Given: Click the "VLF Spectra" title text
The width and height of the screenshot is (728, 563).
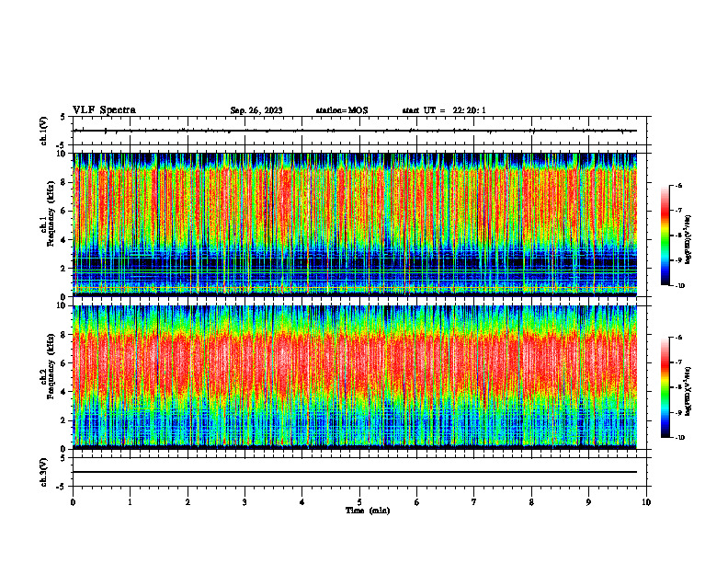Looking at the screenshot, I should pos(104,109).
